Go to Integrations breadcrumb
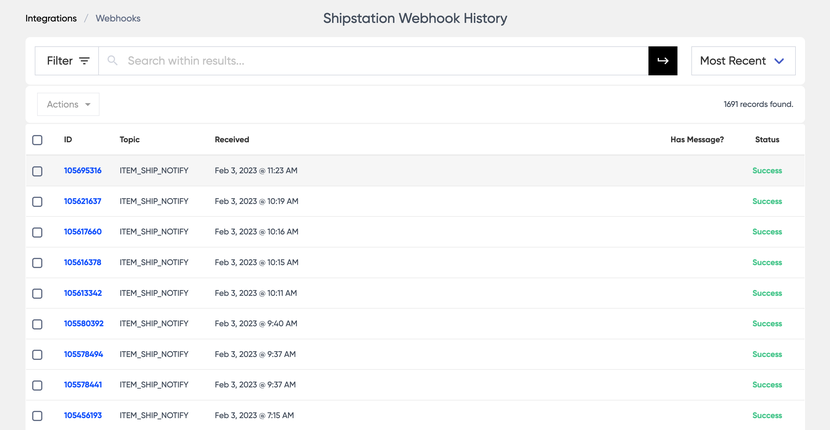 [51, 19]
